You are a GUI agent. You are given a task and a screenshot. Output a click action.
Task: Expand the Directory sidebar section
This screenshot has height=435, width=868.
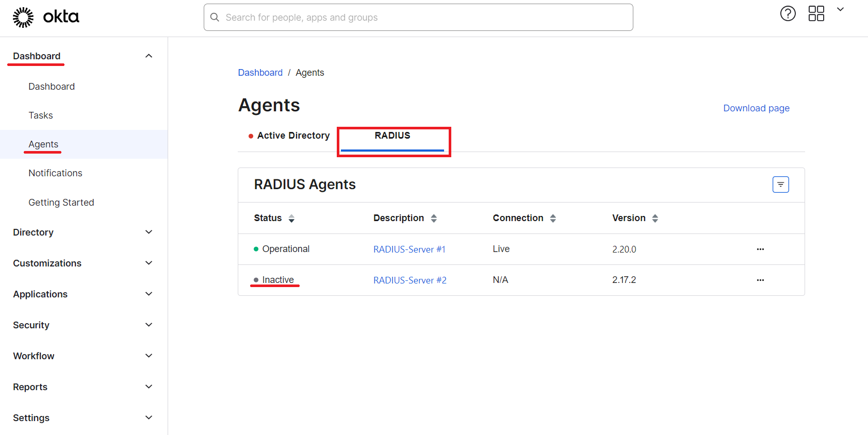click(x=149, y=232)
